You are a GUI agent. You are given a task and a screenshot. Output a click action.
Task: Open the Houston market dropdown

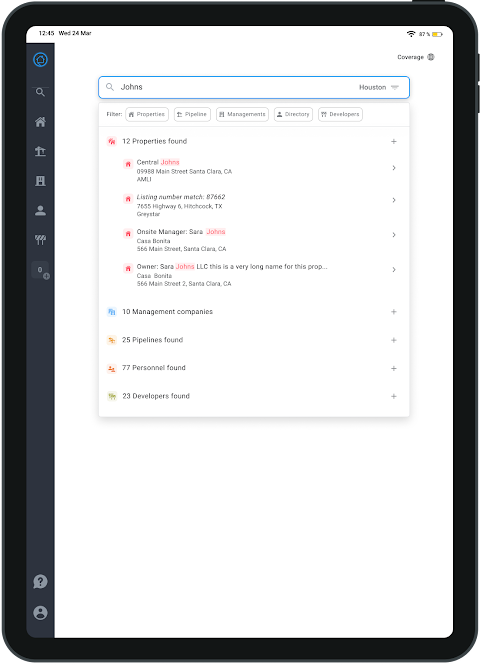(x=379, y=87)
